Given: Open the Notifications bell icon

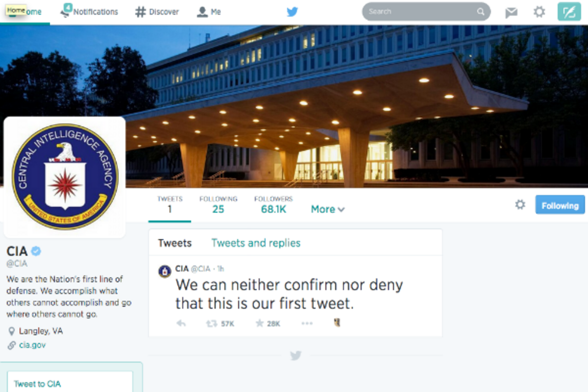Looking at the screenshot, I should (65, 11).
